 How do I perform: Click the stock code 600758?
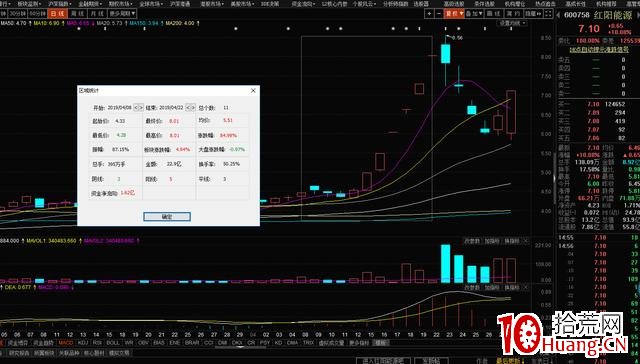pyautogui.click(x=577, y=15)
